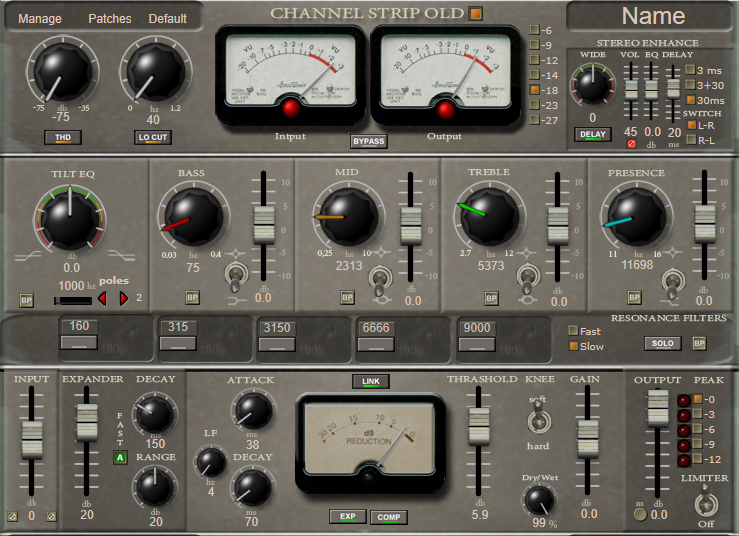Click the THD knob showing -75 db
This screenshot has height=536, width=739.
[x=62, y=72]
